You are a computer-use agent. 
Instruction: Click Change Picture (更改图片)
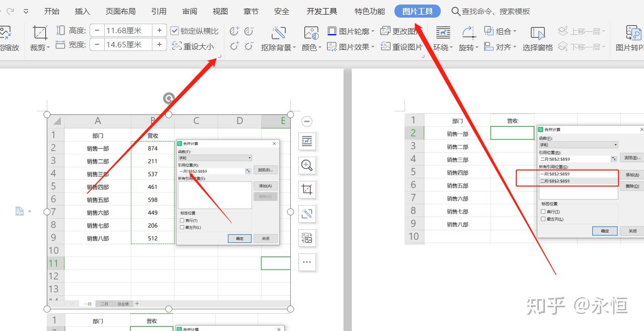[402, 31]
